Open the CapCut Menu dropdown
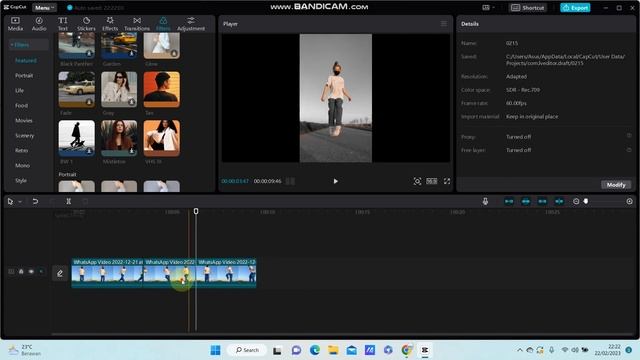640x360 pixels. pos(44,7)
